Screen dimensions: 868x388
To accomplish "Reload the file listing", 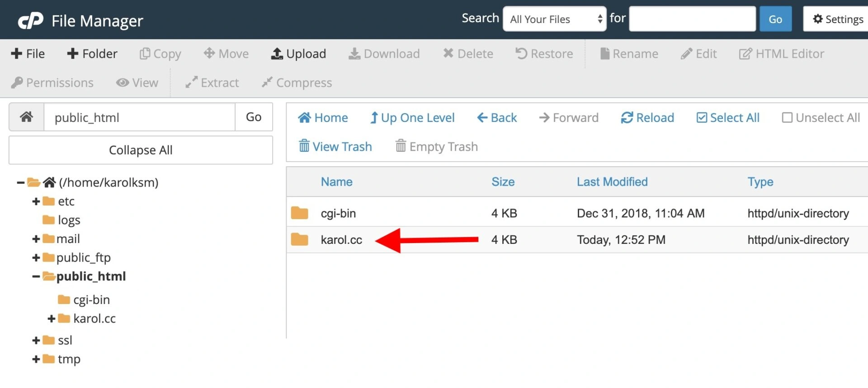I will pos(647,117).
